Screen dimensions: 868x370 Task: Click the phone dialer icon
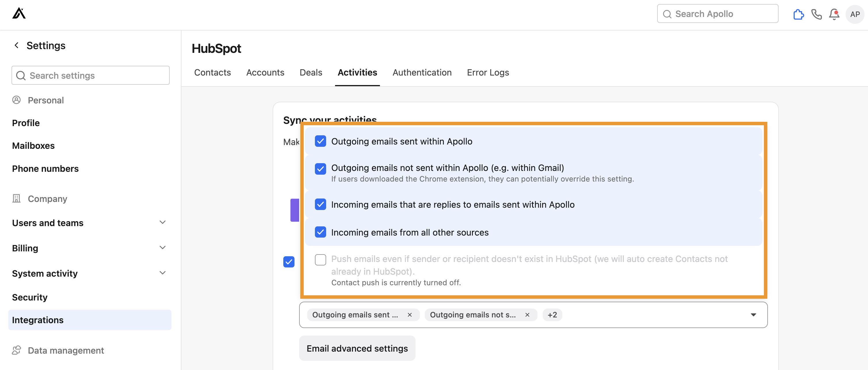point(817,14)
